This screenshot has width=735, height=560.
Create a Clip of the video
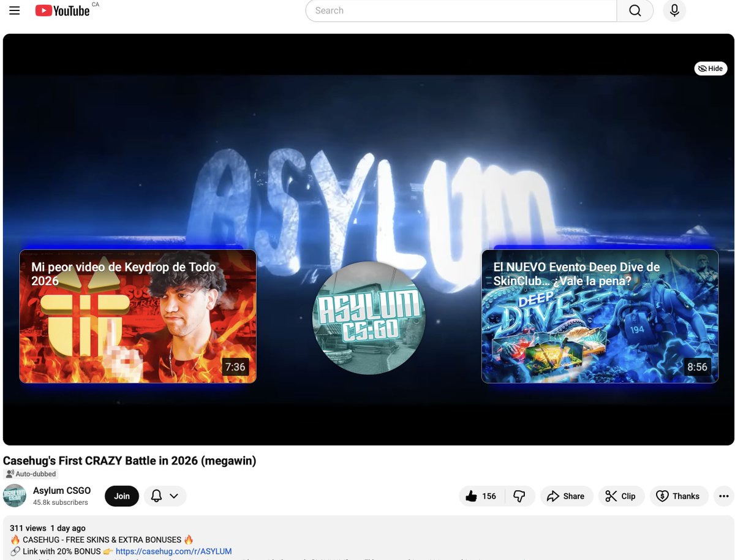coord(621,496)
